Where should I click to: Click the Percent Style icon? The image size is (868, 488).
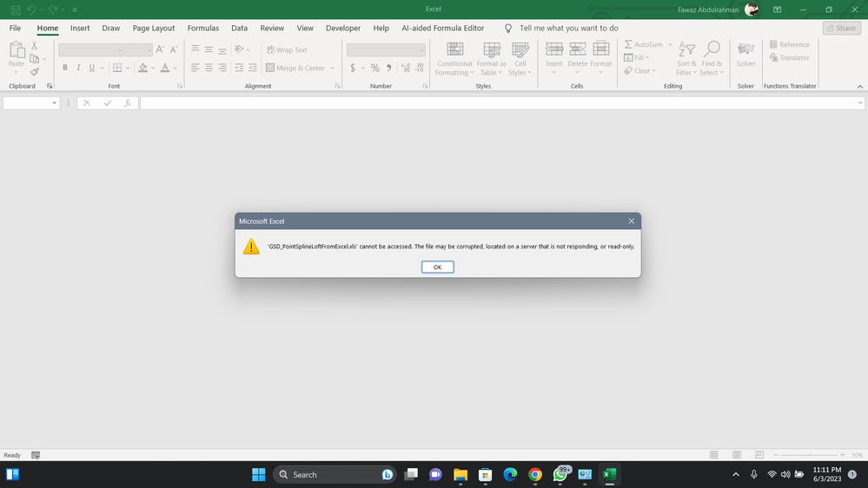pos(374,68)
